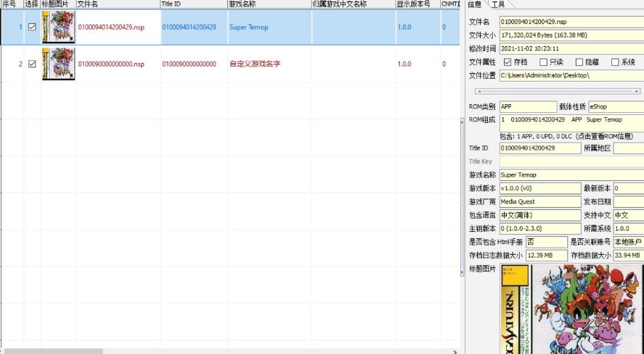Click the 存档数据大小 field 33.94 MB
This screenshot has height=354, width=644.
coord(629,255)
